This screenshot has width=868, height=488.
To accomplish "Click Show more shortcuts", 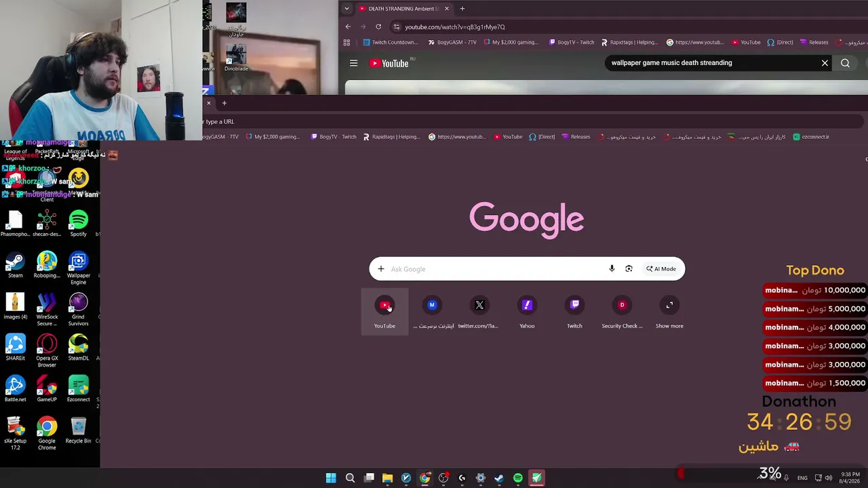I will pos(669,312).
